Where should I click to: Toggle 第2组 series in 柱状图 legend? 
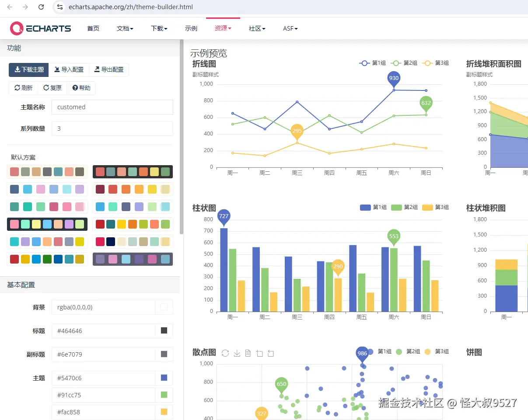[404, 207]
